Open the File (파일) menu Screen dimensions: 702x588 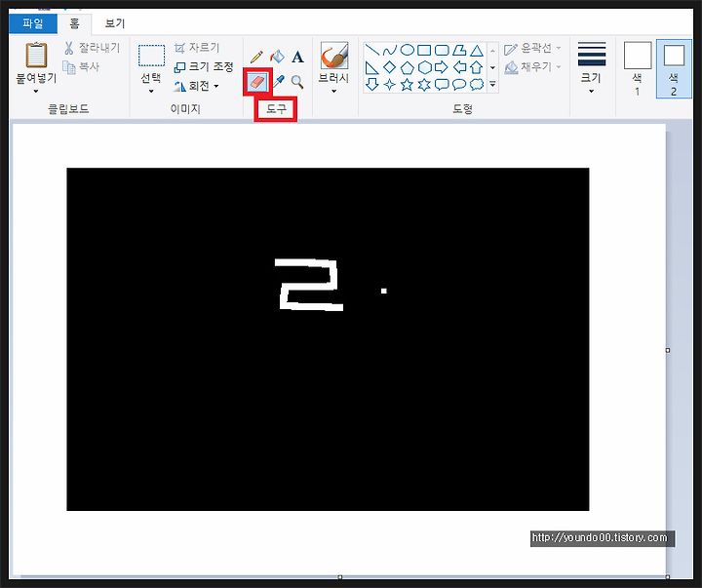coord(33,23)
